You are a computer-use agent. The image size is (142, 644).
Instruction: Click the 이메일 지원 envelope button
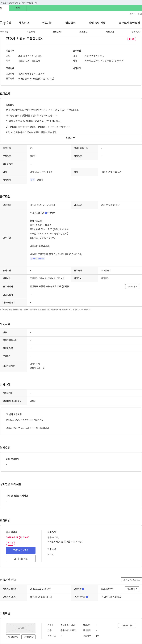click(21, 558)
